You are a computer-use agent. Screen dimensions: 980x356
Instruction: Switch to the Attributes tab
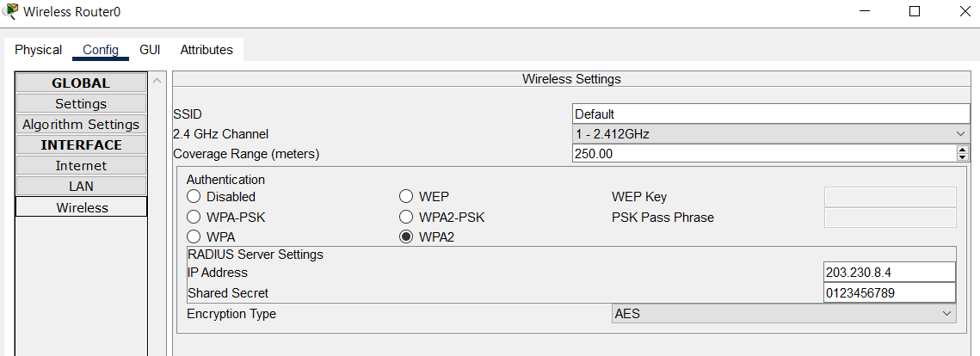pos(206,50)
